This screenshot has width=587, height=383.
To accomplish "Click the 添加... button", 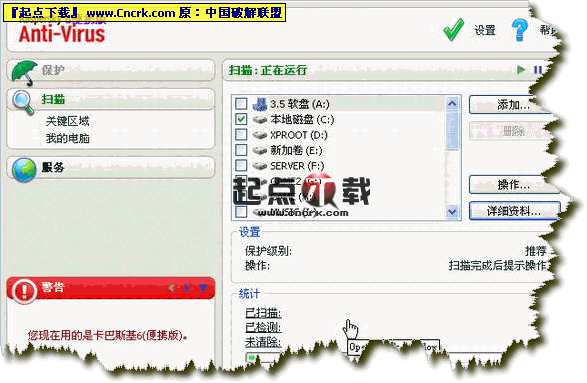I will click(x=510, y=105).
